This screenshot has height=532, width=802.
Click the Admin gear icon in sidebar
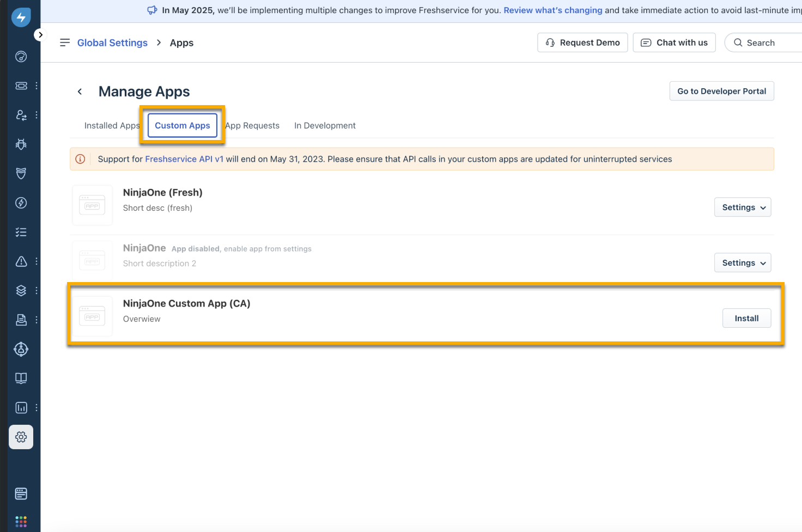(21, 437)
